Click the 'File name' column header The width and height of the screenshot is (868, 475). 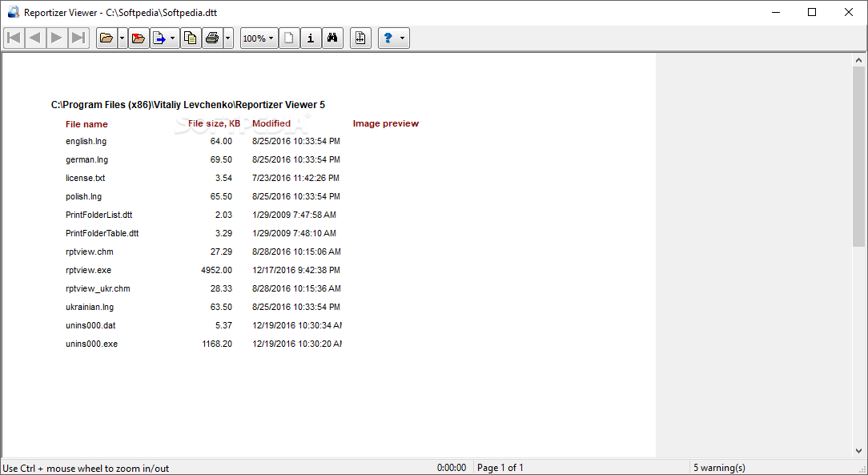click(x=86, y=124)
